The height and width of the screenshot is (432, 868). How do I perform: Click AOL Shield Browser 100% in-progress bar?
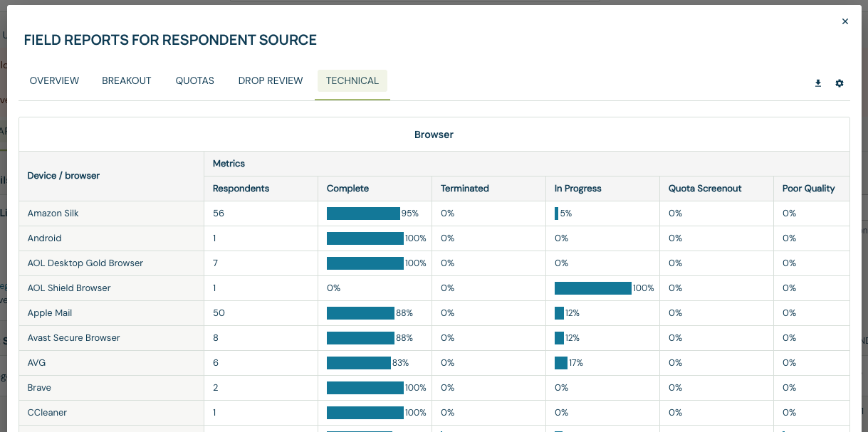click(593, 288)
